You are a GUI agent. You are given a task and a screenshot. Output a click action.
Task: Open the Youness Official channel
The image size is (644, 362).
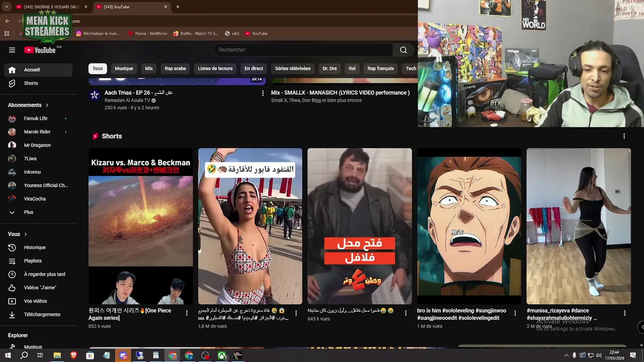tap(38, 186)
